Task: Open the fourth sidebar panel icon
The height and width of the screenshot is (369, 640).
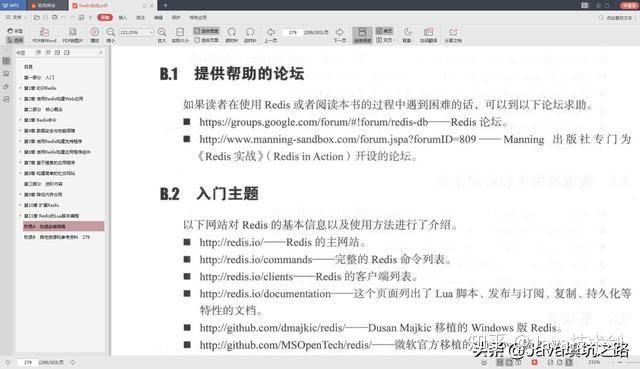Action: (x=6, y=99)
